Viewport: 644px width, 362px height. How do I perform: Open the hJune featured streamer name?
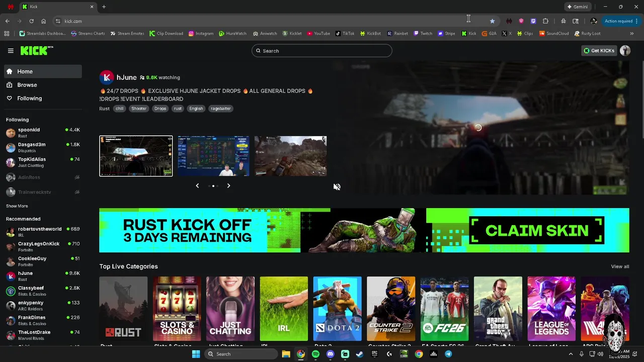coord(127,77)
